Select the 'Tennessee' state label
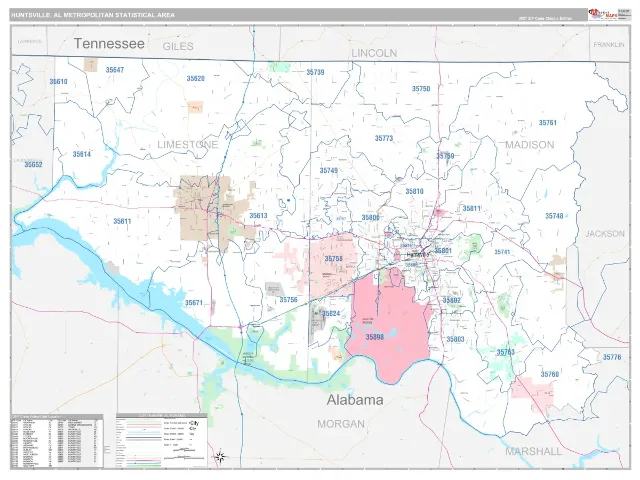 point(109,44)
